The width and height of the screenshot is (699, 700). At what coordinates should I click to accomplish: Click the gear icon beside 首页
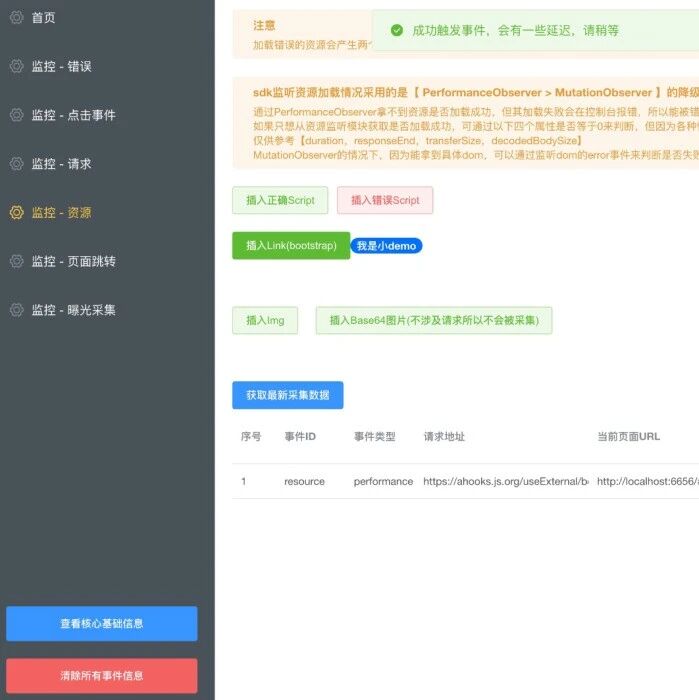click(x=17, y=17)
